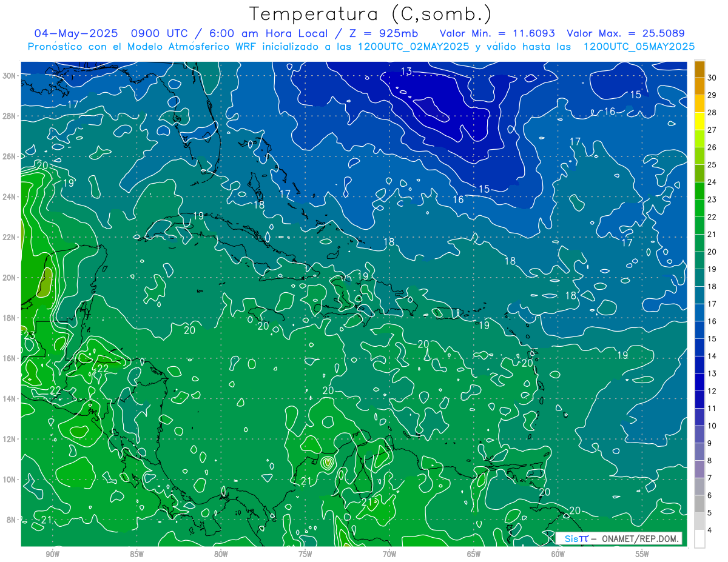Click the '70W' longitude axis label
The height and width of the screenshot is (562, 728).
pos(389,554)
